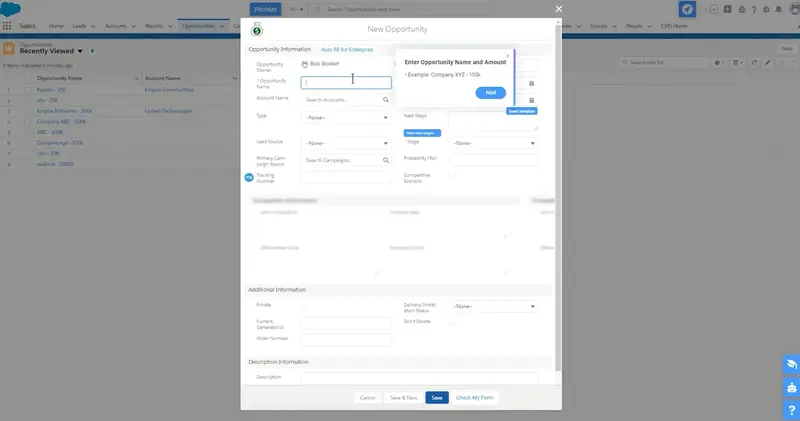Screen dimensions: 800x421
Task: Open the App Launcher grid icon
Action: 7,26
